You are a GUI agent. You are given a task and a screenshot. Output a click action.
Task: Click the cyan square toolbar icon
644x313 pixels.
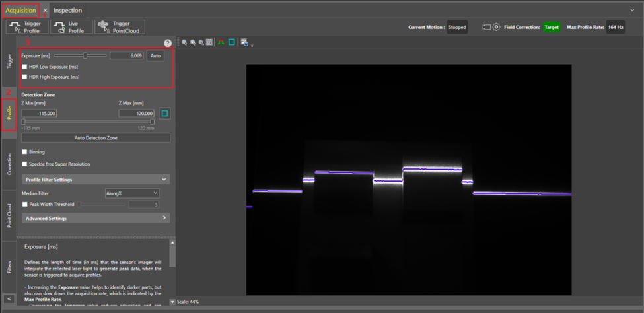tap(232, 42)
